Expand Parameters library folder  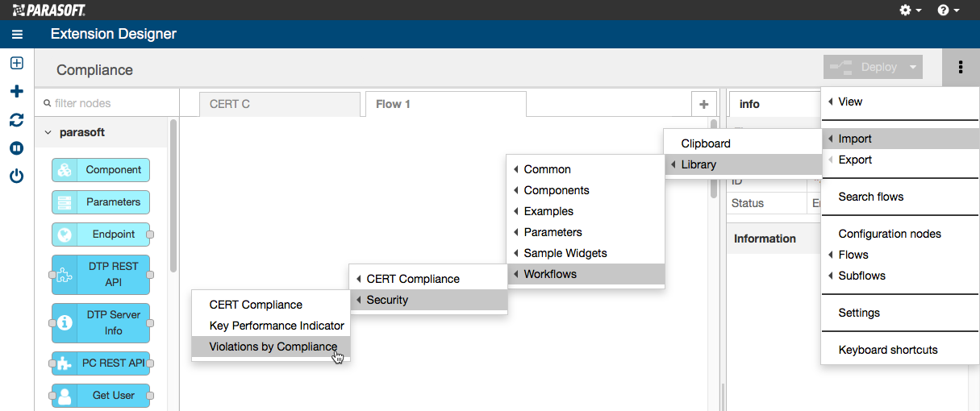pos(586,232)
